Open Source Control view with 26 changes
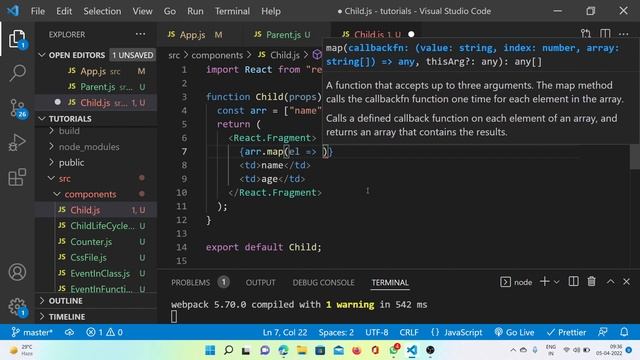The height and width of the screenshot is (360, 640). (x=17, y=109)
